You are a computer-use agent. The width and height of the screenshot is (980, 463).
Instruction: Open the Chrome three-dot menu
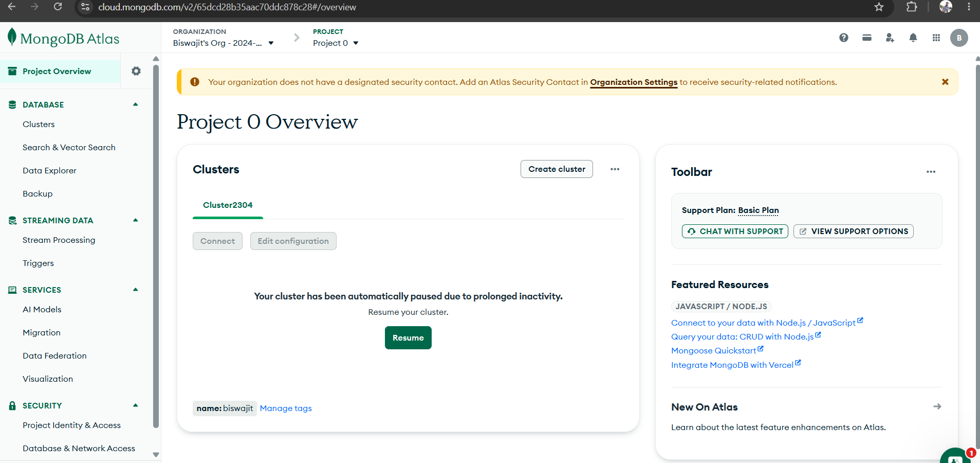coord(969,7)
